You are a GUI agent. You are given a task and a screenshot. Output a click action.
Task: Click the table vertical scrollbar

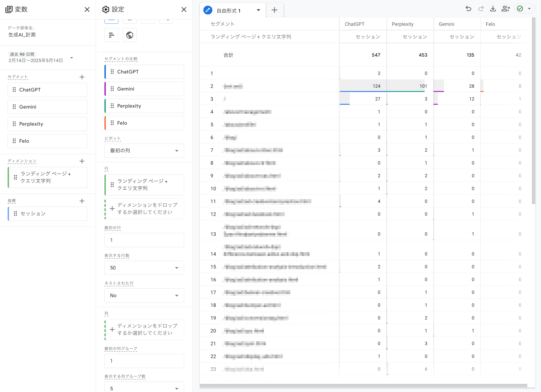533,111
